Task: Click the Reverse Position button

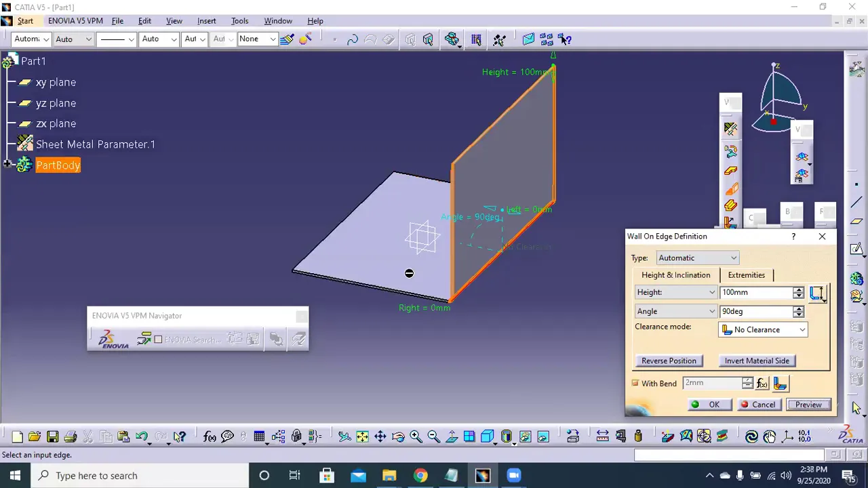Action: (x=669, y=361)
